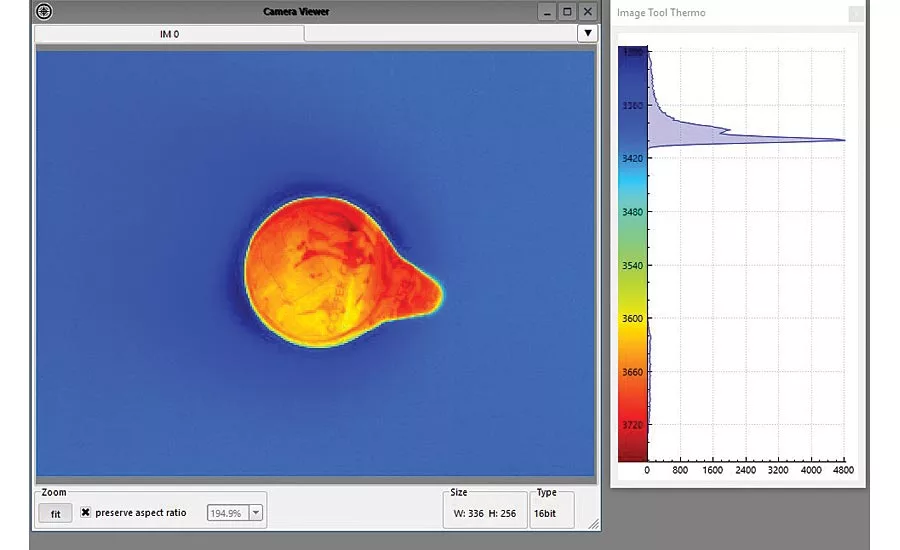Click the fit zoom button
Screen dimensions: 900x550
point(55,513)
